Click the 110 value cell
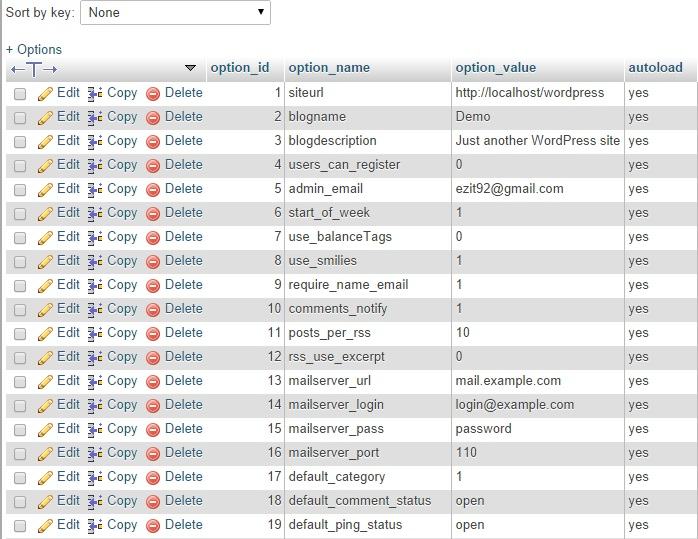Screen dimensions: 698x539 coord(538,454)
